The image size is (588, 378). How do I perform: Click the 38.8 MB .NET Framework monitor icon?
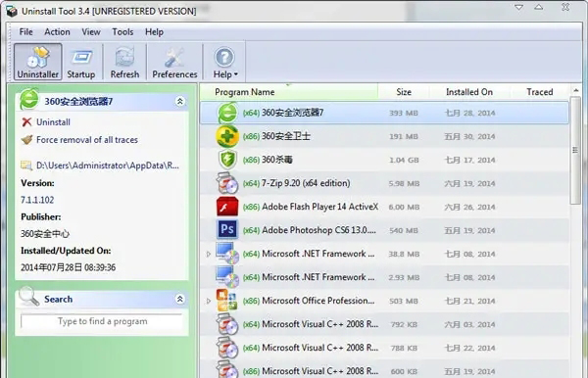point(227,254)
